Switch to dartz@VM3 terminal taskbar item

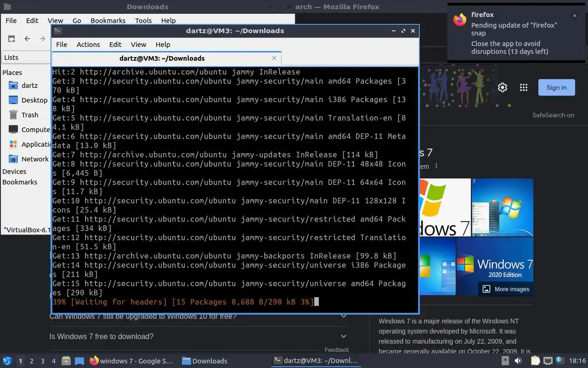315,361
